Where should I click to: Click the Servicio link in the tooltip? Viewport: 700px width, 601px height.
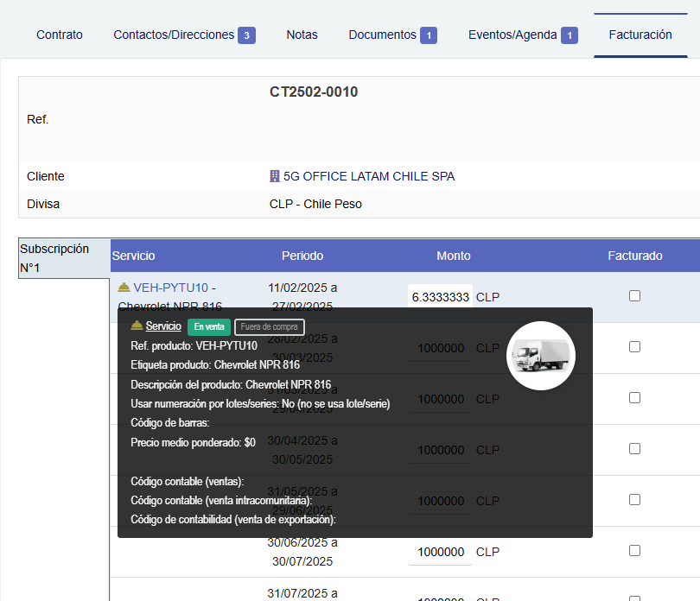click(x=163, y=326)
